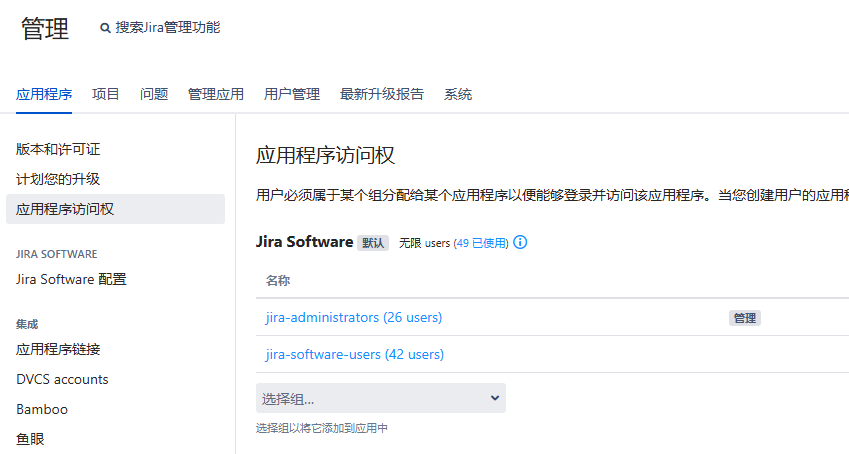Switch to the 系统 tab
This screenshot has width=849, height=454.
(458, 94)
